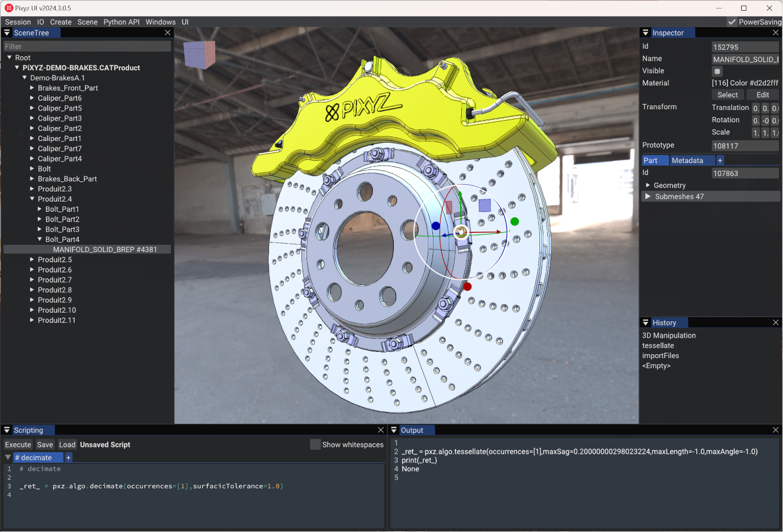Open the History panel menu icon

pos(645,323)
